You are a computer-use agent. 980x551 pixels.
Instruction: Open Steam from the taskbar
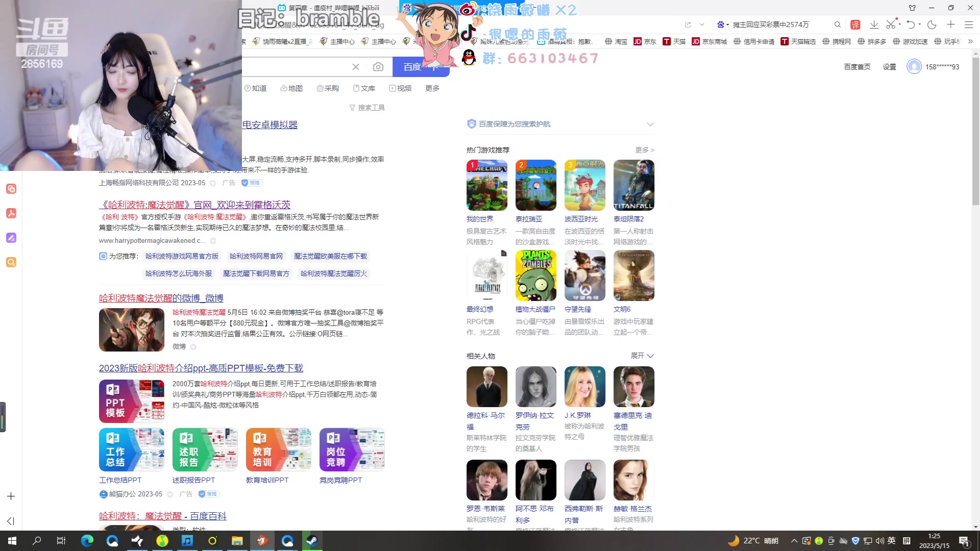click(312, 541)
